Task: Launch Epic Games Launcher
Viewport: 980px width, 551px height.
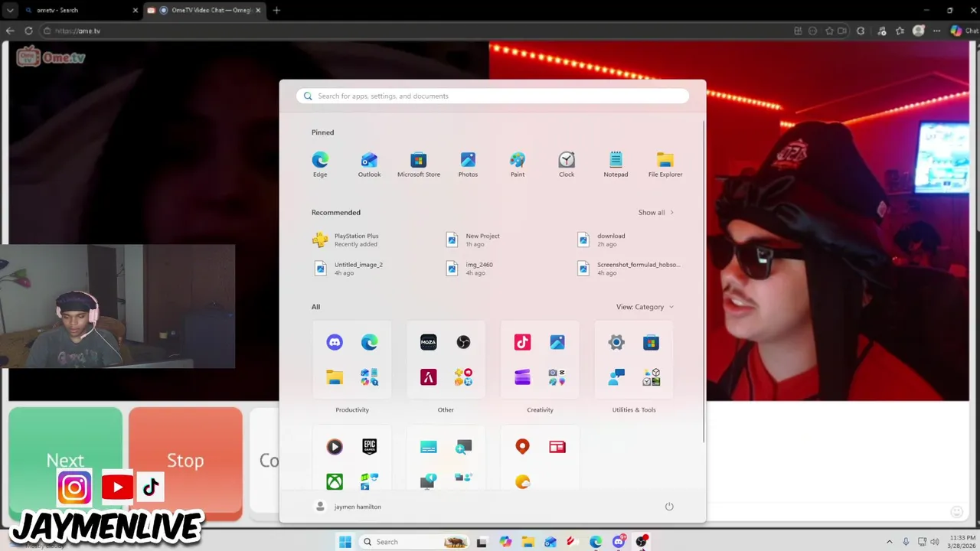Action: [369, 446]
